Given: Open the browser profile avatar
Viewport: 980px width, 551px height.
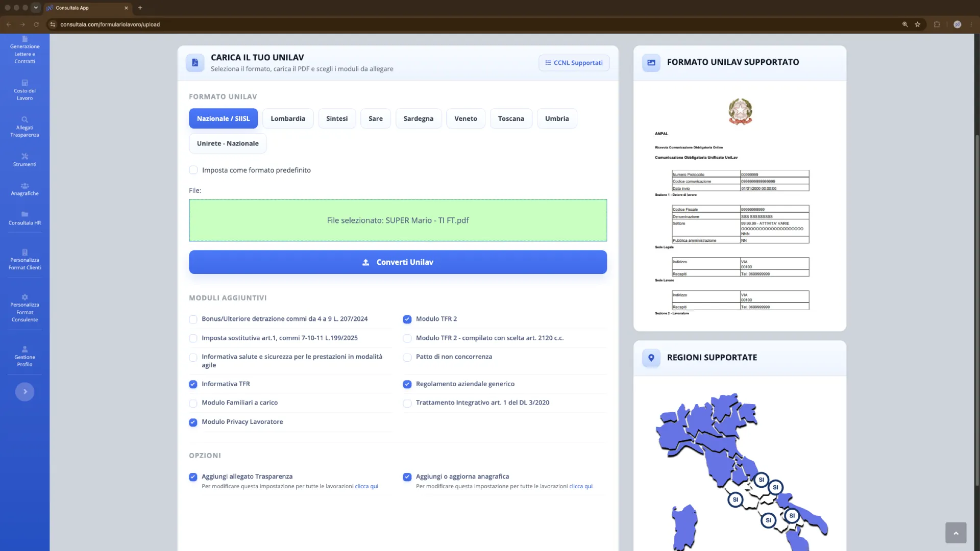Looking at the screenshot, I should point(957,24).
